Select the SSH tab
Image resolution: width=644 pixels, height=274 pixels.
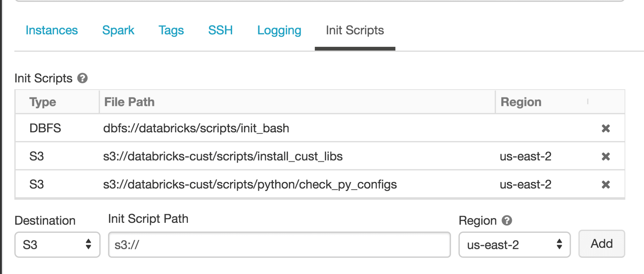(x=220, y=30)
